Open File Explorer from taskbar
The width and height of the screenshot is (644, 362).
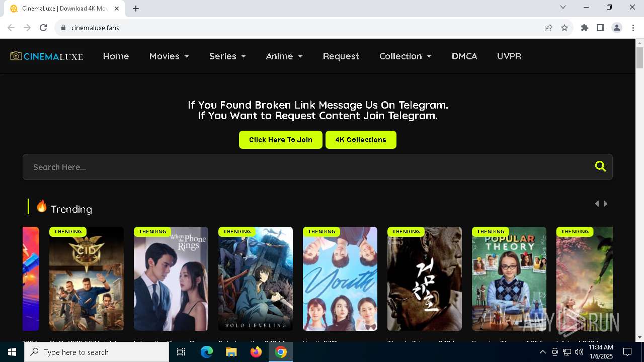231,352
